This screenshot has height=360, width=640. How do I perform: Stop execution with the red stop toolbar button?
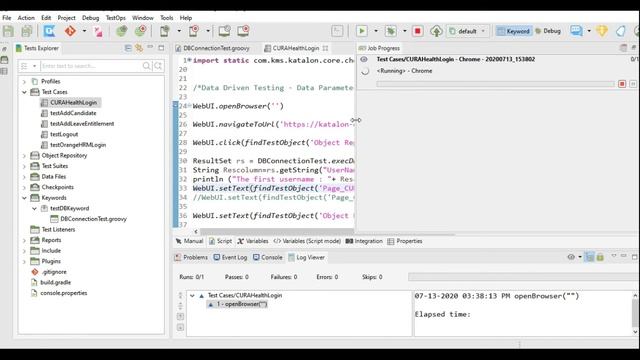tap(418, 31)
